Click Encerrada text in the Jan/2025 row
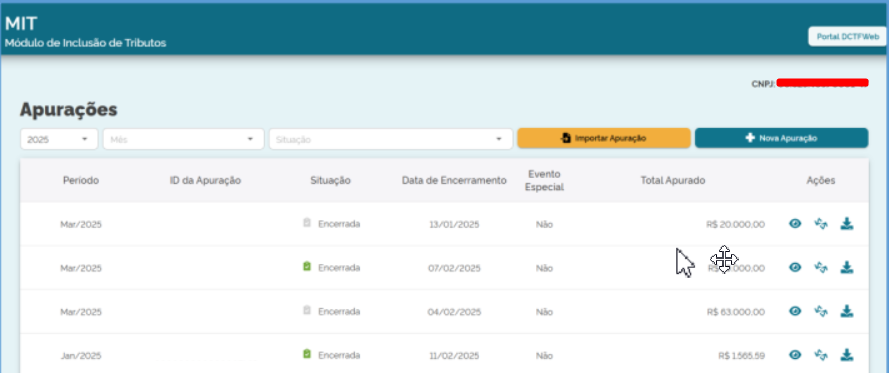This screenshot has height=373, width=889. point(339,355)
